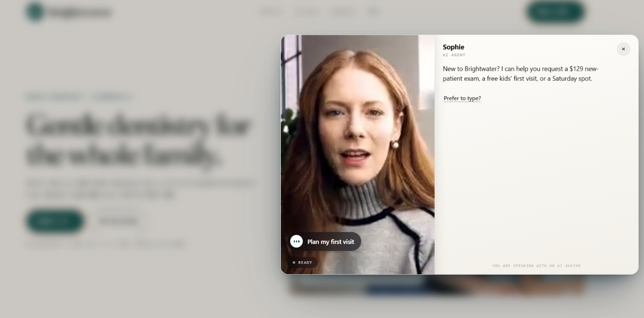Click the blurred green hero button in the background
This screenshot has height=318, width=644.
tap(55, 221)
